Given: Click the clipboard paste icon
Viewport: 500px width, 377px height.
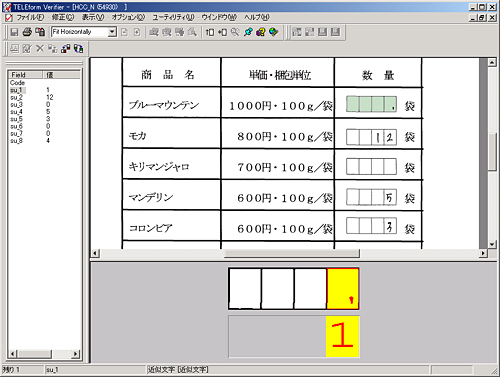Looking at the screenshot, I should click(40, 32).
